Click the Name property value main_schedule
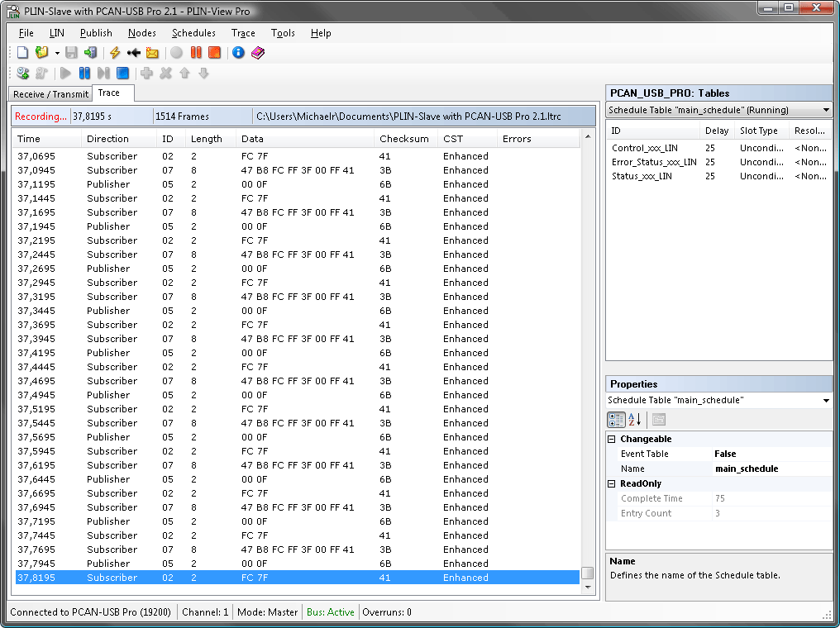The height and width of the screenshot is (628, 840). point(746,469)
